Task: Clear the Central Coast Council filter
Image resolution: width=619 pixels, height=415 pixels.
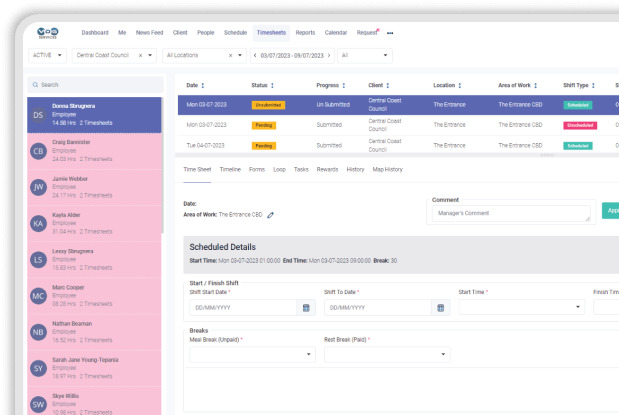Action: tap(141, 56)
